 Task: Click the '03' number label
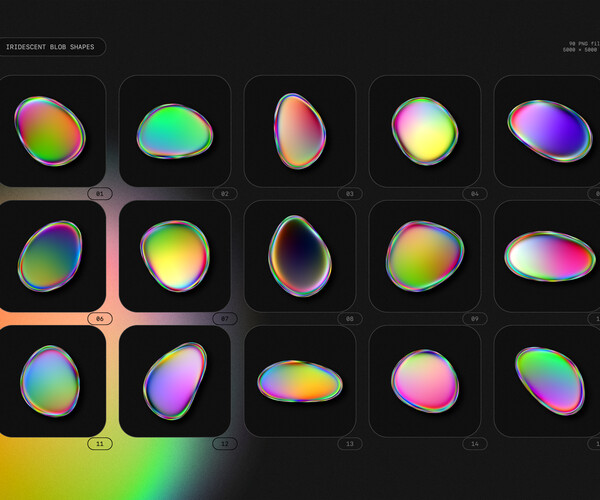click(x=350, y=194)
